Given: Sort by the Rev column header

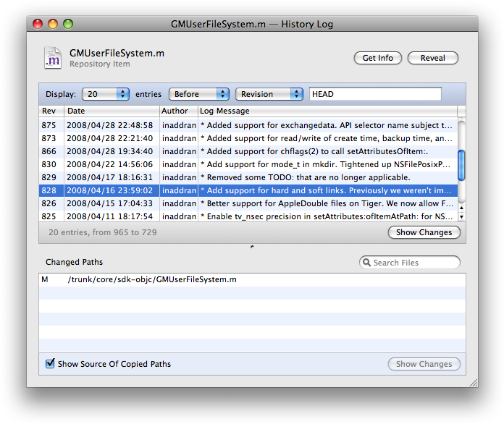Looking at the screenshot, I should click(x=51, y=111).
